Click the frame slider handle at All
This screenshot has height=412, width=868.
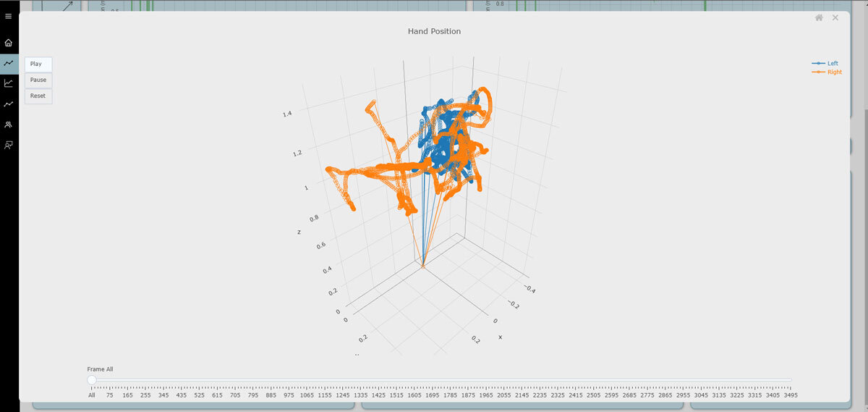click(x=92, y=380)
